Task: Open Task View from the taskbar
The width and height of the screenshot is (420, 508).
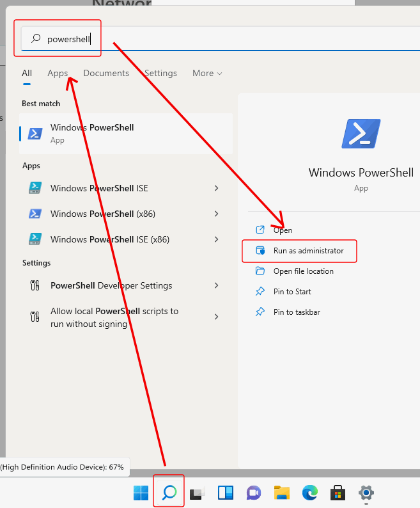Action: coord(197,493)
